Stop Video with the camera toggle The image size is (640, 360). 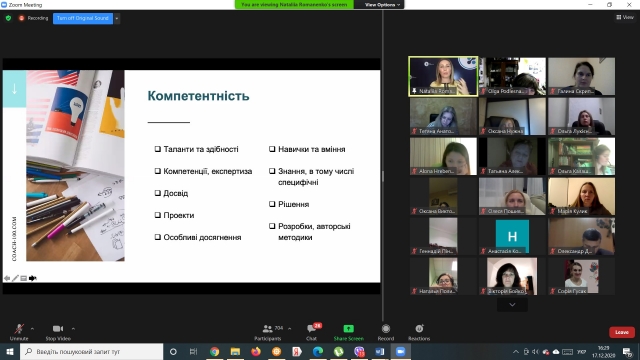[x=58, y=332]
